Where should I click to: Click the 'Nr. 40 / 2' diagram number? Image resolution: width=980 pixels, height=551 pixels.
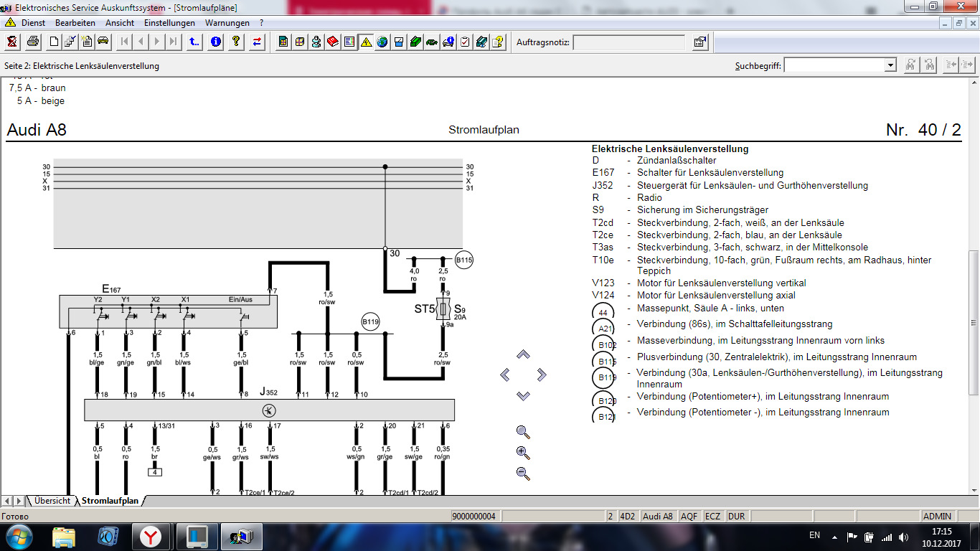tap(923, 130)
